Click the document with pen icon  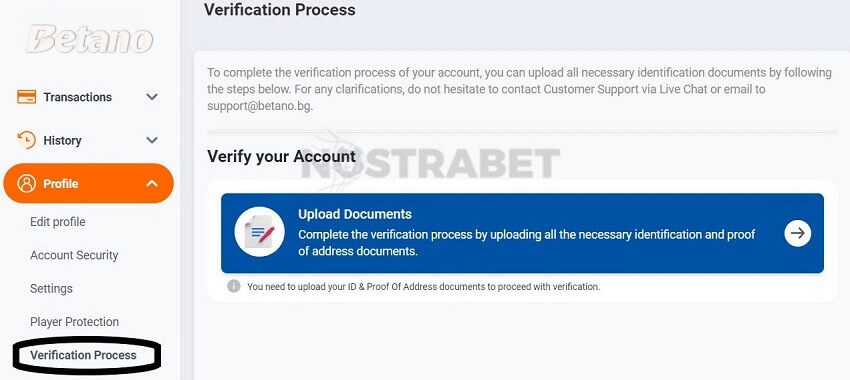click(x=260, y=232)
